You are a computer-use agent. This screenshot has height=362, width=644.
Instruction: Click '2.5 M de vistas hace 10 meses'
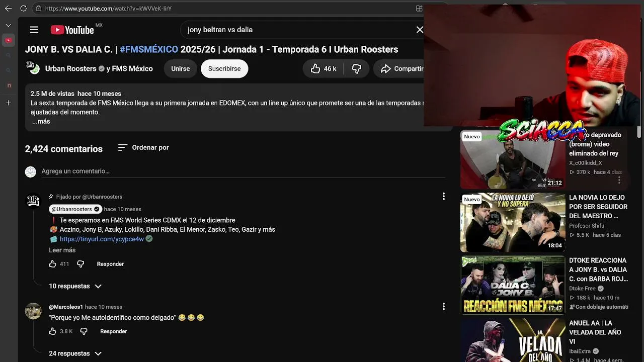pyautogui.click(x=76, y=94)
